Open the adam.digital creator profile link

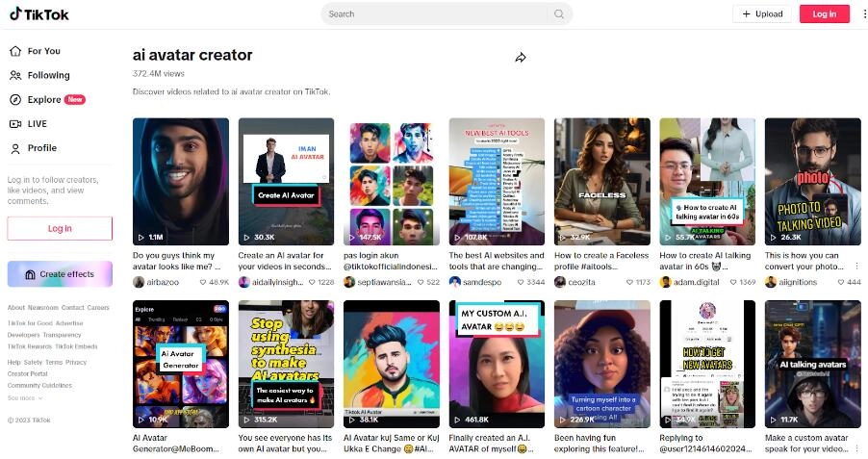click(x=695, y=282)
